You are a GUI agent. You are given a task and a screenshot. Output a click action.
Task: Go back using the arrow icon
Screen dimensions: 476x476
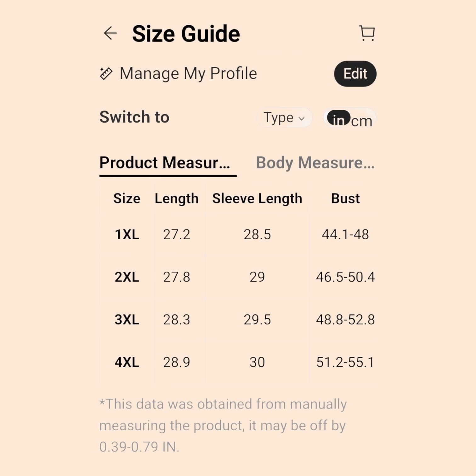point(110,33)
